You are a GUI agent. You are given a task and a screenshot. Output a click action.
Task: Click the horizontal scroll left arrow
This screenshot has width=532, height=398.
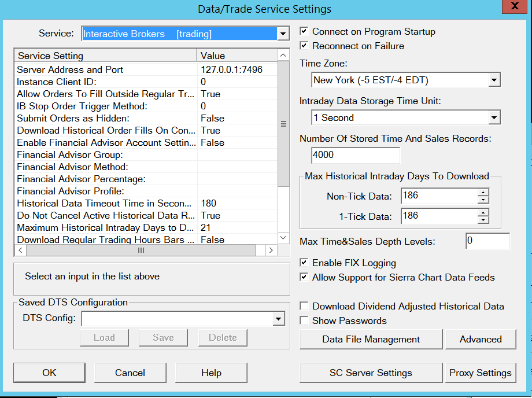(20, 250)
